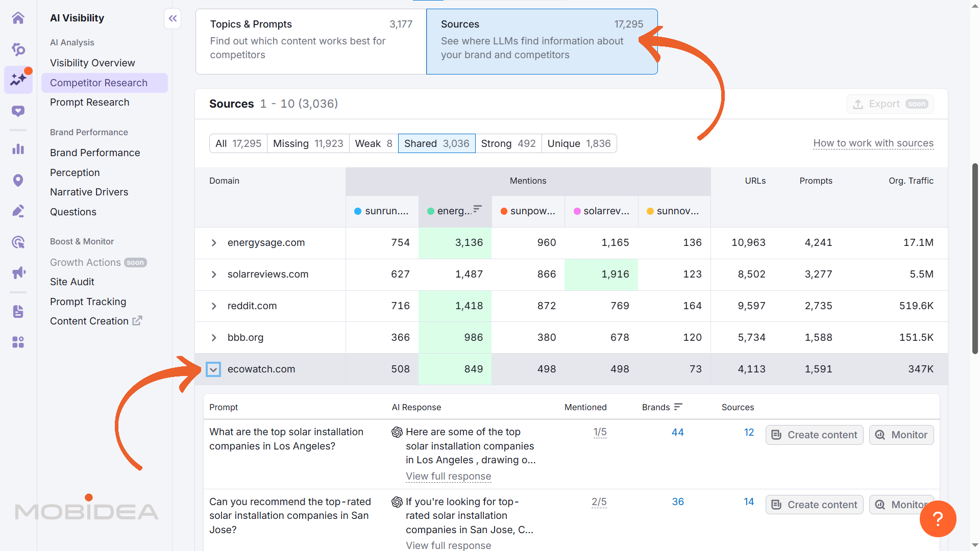
Task: Expand the energysage.com row chevron
Action: [214, 243]
